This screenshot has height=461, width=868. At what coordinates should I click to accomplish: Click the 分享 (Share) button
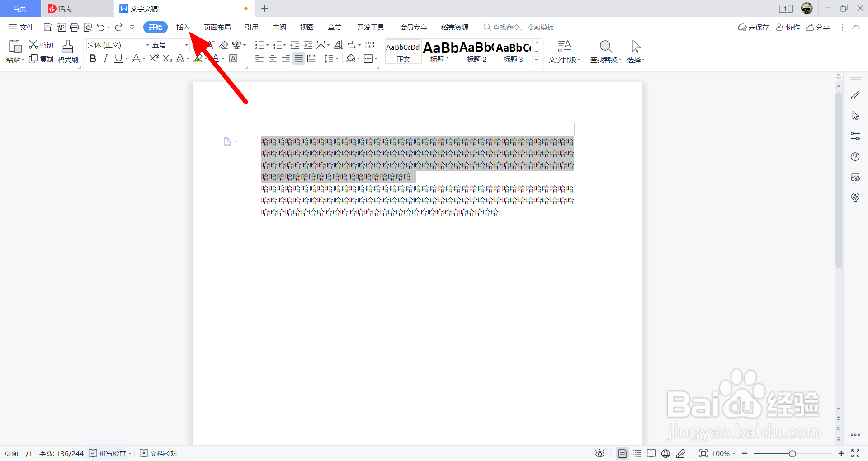point(818,28)
